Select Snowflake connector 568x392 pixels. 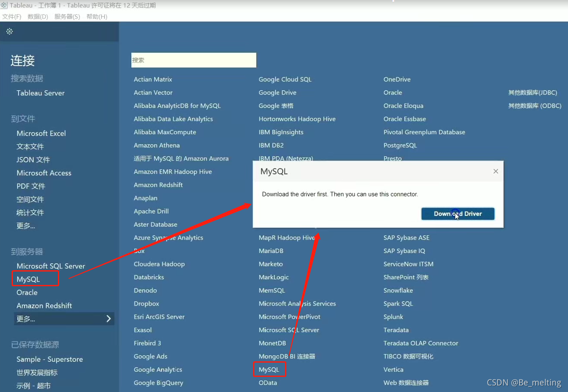point(398,291)
